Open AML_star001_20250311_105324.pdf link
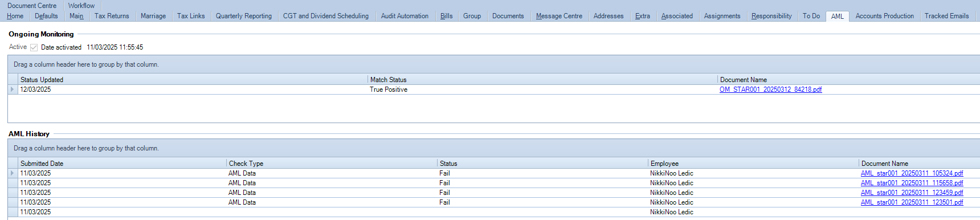 click(x=912, y=173)
